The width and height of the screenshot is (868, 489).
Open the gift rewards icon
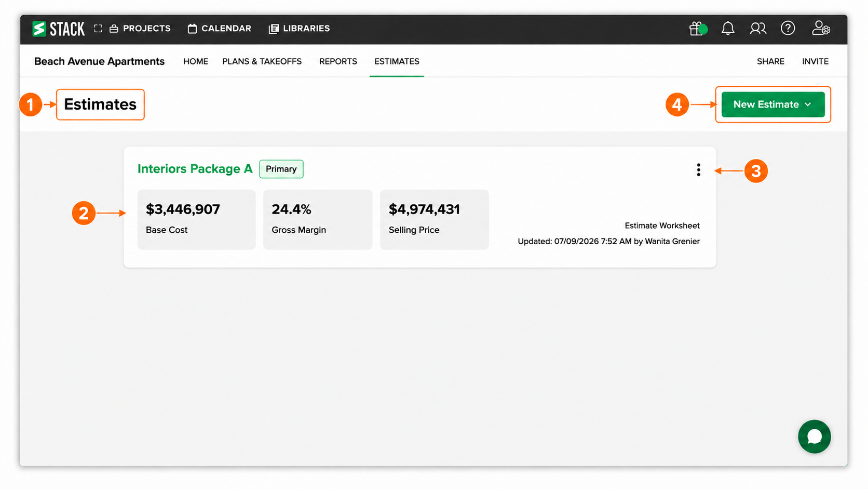(x=698, y=29)
